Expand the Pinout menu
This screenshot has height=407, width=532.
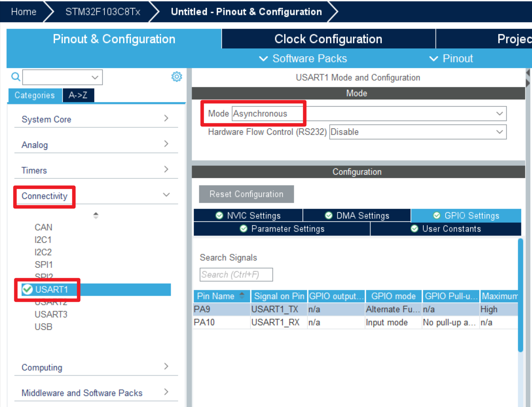click(x=451, y=58)
